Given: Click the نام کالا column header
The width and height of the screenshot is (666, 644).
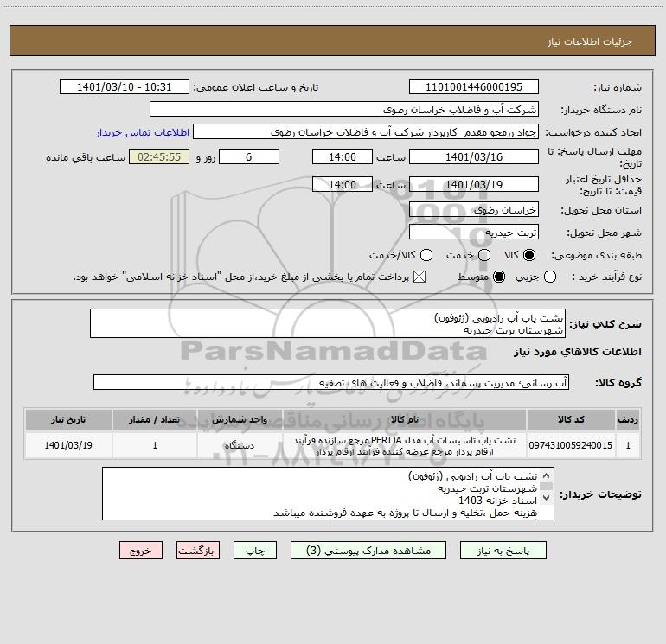Looking at the screenshot, I should click(x=405, y=419).
